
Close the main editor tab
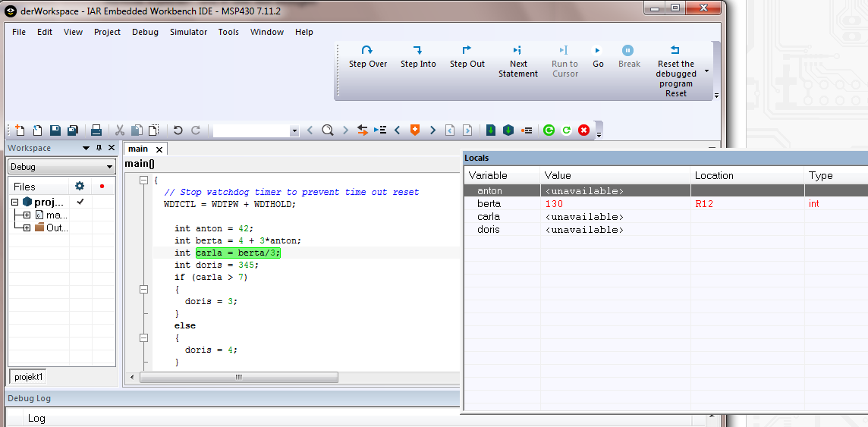(159, 149)
